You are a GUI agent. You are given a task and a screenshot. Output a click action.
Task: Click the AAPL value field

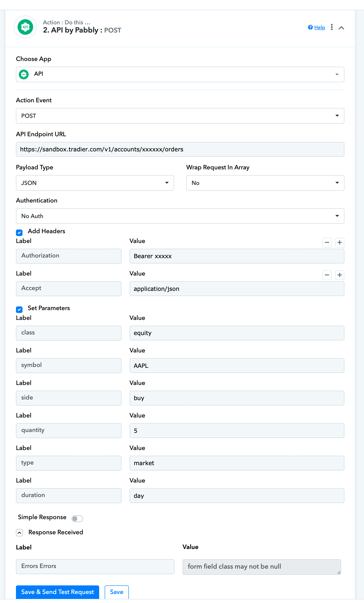(237, 365)
